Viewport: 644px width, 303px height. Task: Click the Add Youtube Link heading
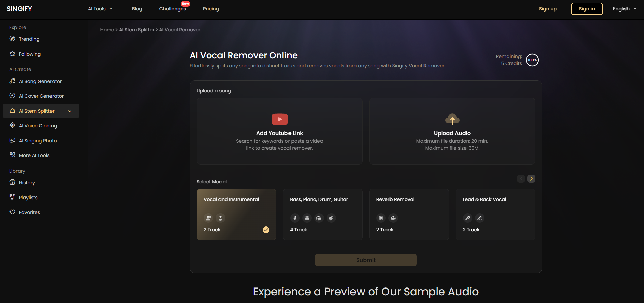(x=279, y=133)
